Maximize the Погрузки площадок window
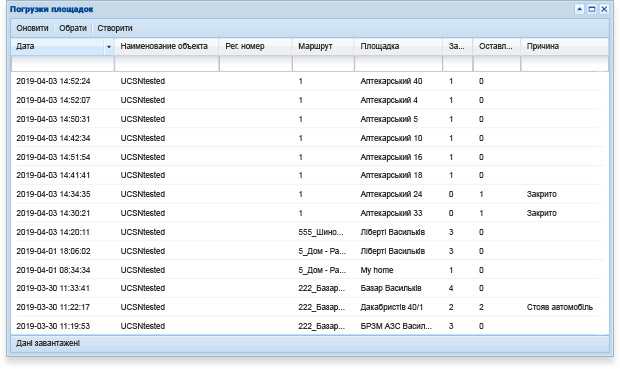 tap(592, 9)
